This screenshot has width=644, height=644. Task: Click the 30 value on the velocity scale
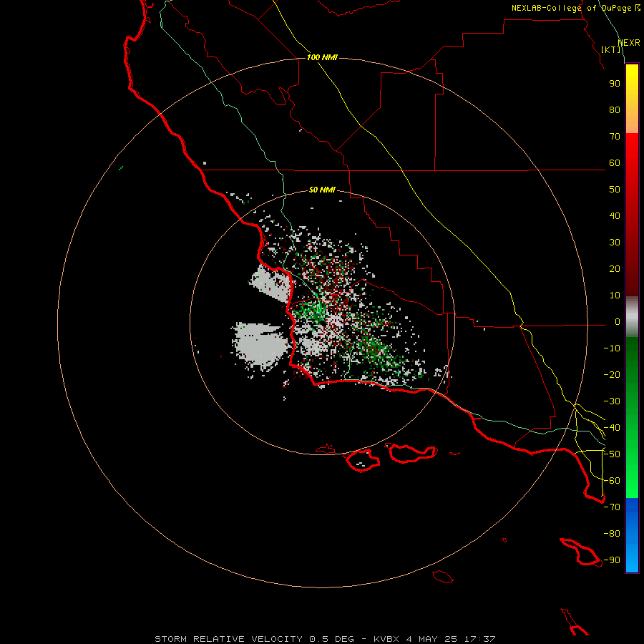coord(615,243)
